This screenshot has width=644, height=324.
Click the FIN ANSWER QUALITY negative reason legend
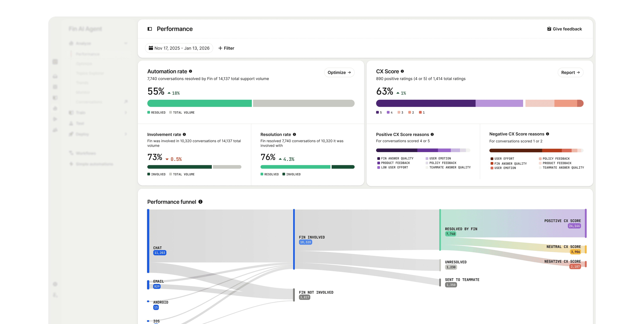point(508,164)
